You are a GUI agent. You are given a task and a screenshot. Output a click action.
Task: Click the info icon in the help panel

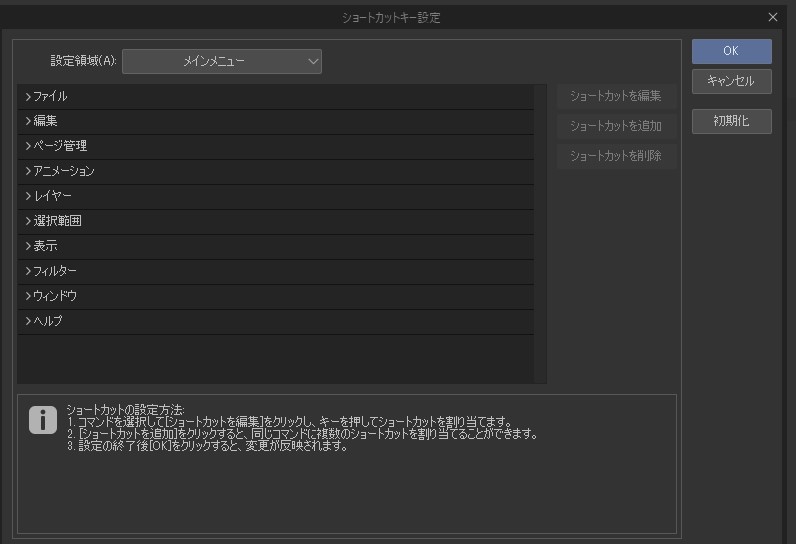coord(42,420)
